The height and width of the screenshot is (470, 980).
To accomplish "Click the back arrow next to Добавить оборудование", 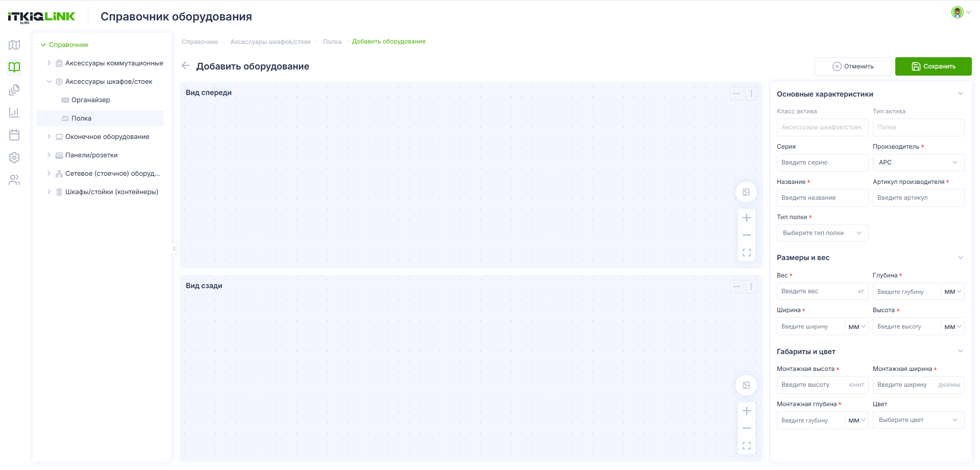I will [186, 66].
